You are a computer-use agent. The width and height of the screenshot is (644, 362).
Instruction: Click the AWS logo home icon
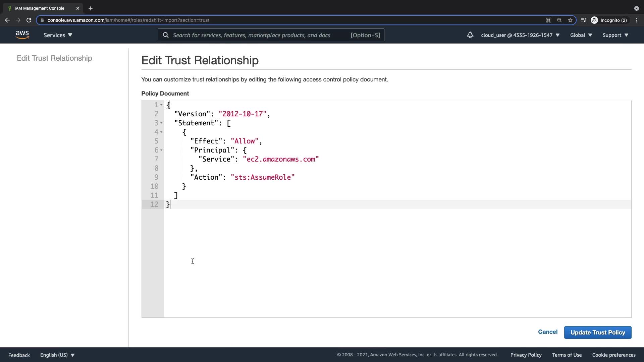(22, 35)
